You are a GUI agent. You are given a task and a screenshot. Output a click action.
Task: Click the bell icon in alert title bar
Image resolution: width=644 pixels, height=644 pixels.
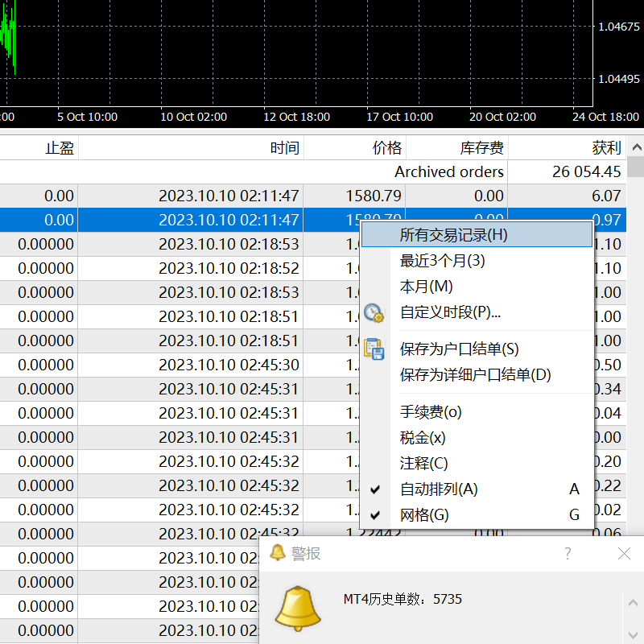(x=278, y=553)
